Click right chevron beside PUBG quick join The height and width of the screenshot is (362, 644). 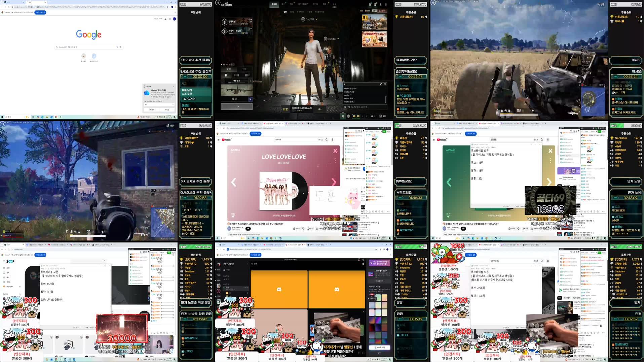click(x=250, y=81)
